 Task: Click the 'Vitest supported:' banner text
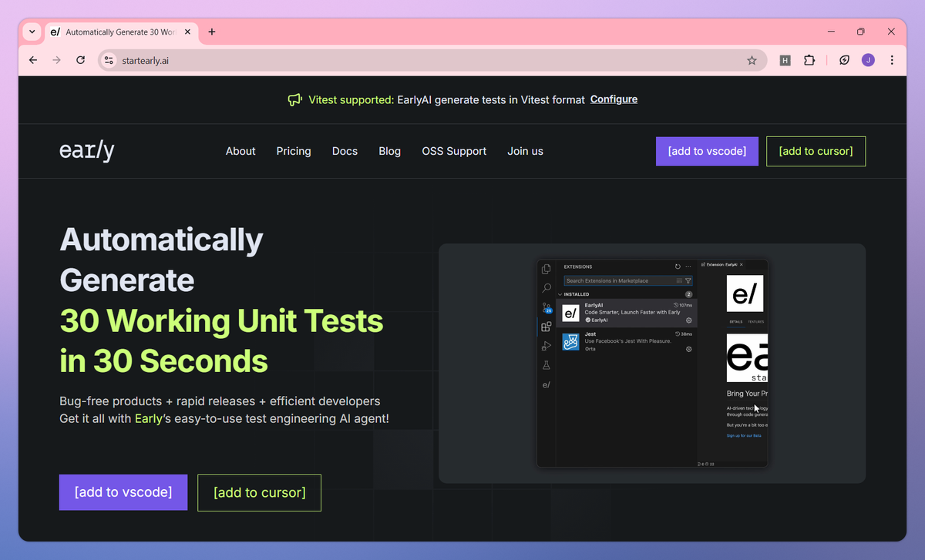coord(351,100)
